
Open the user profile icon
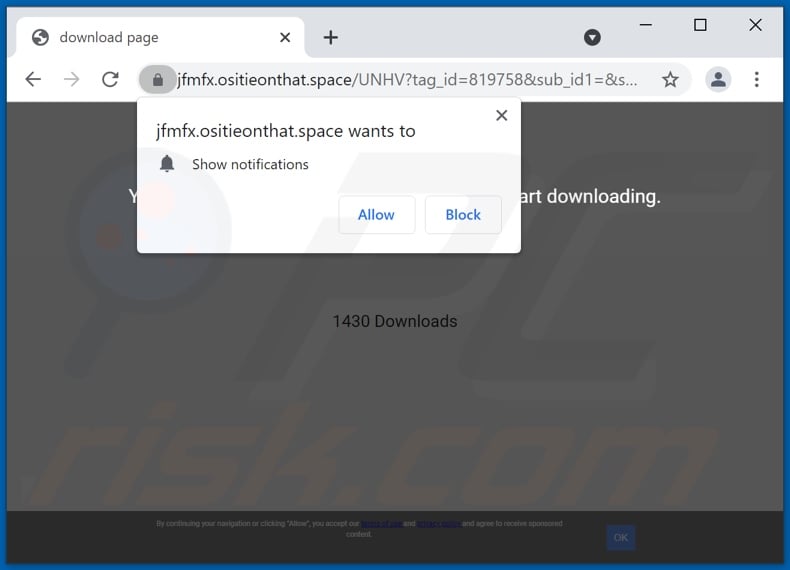pos(717,79)
